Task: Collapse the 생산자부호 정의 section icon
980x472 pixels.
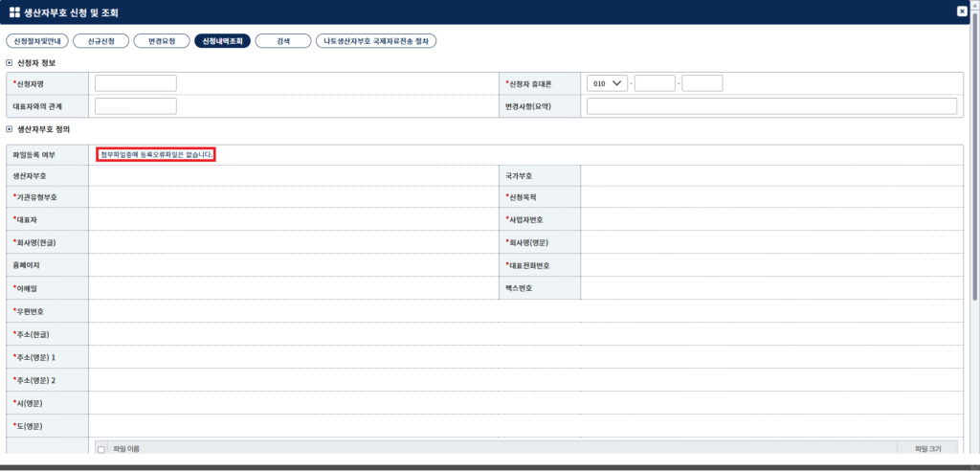Action: [x=9, y=130]
